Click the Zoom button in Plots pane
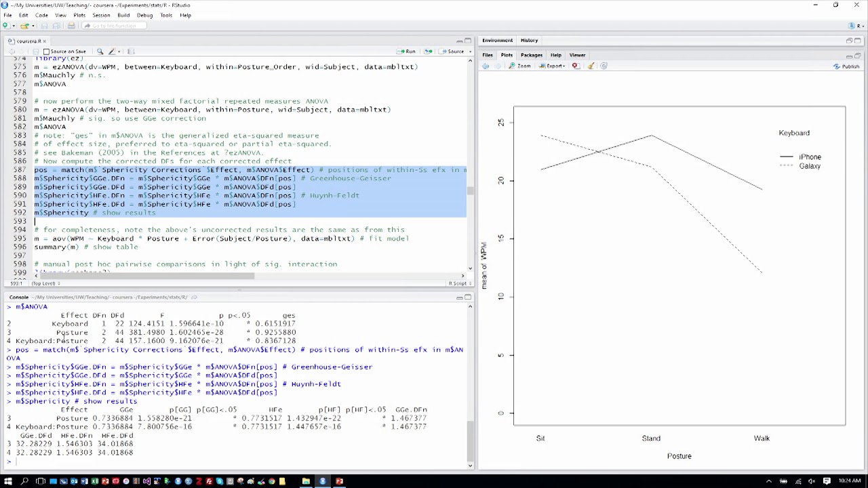The height and width of the screenshot is (488, 868). pos(521,66)
